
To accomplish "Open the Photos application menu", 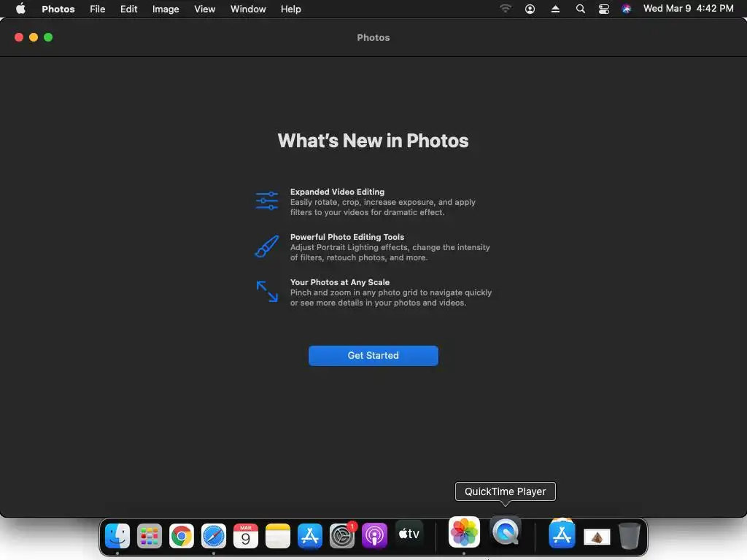I will 58,9.
